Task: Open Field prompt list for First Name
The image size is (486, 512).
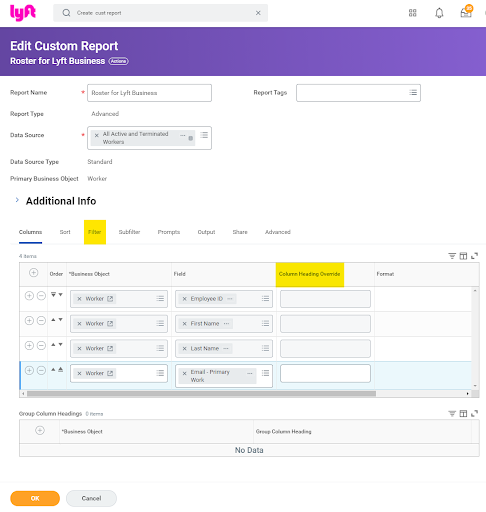Action: point(265,323)
